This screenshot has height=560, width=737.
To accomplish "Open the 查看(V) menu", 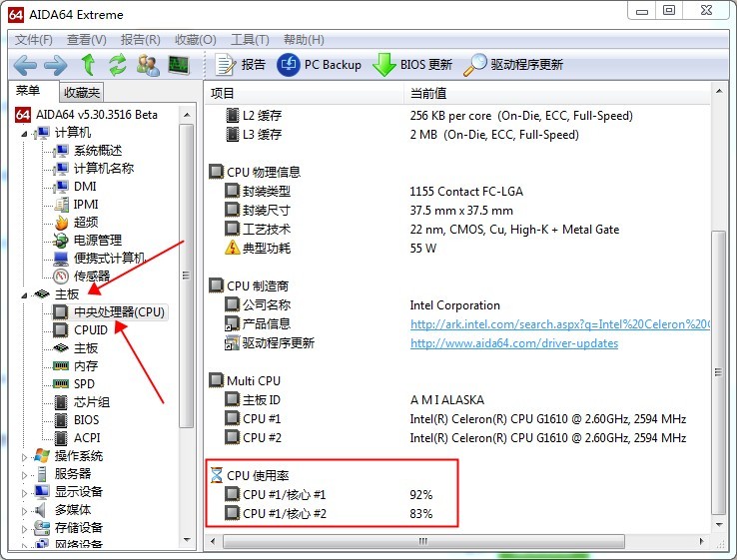I will 87,40.
